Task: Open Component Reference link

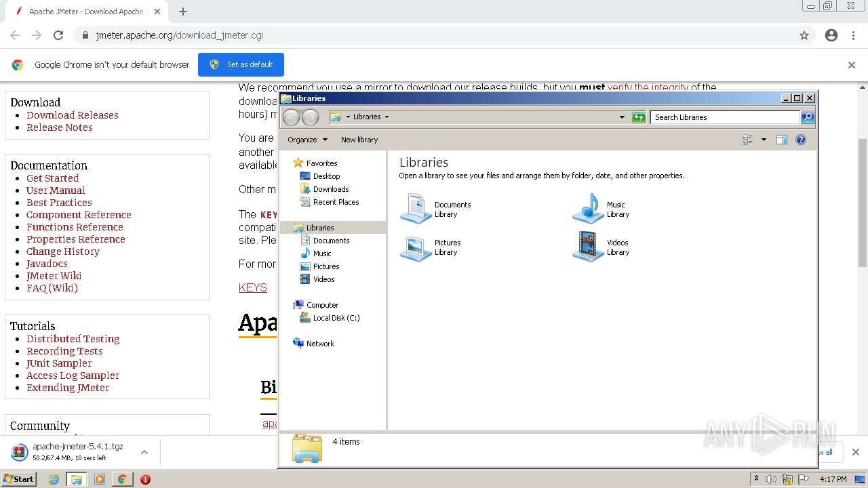Action: coord(79,215)
